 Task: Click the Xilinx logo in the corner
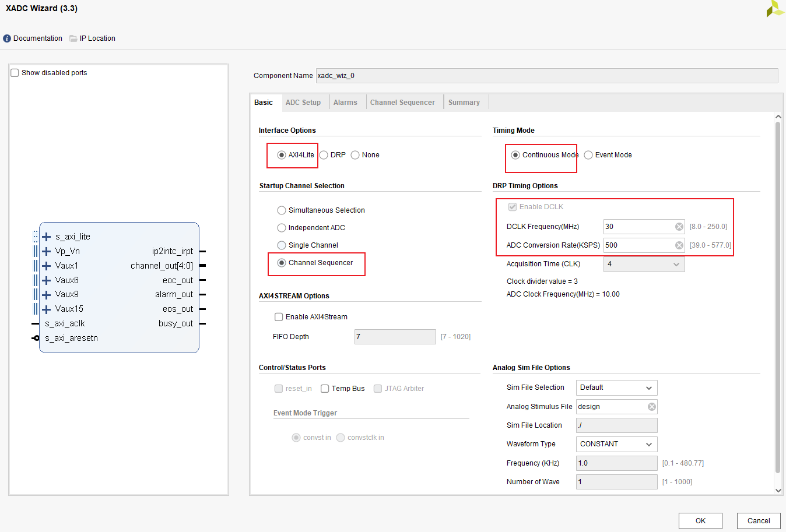point(775,8)
